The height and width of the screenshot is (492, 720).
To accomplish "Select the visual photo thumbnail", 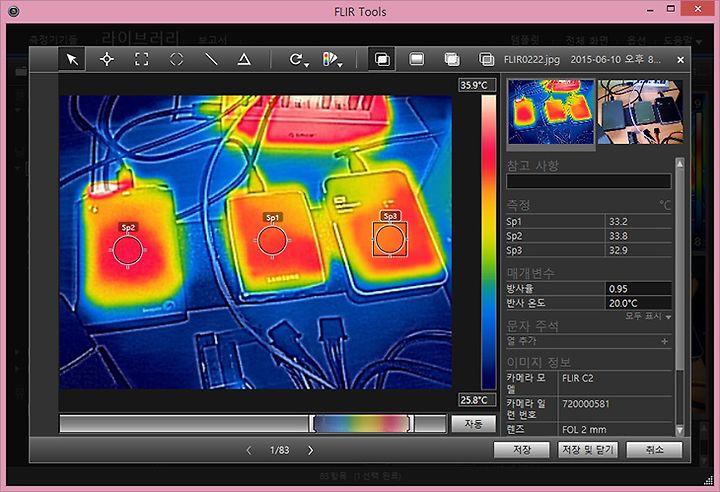I will point(640,112).
